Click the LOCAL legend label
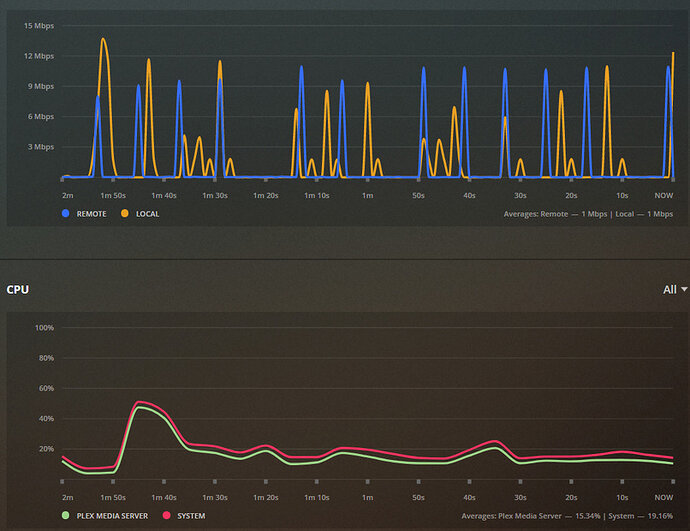This screenshot has width=690, height=531. (147, 214)
